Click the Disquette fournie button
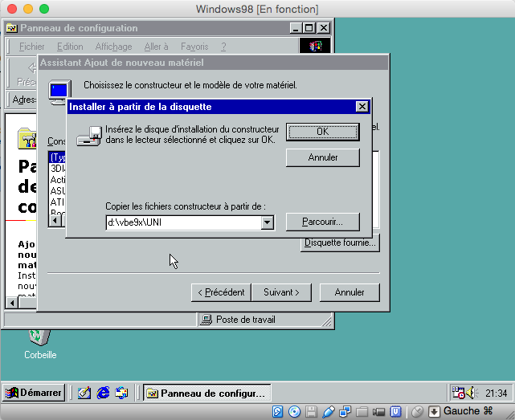515x420 pixels. (340, 243)
